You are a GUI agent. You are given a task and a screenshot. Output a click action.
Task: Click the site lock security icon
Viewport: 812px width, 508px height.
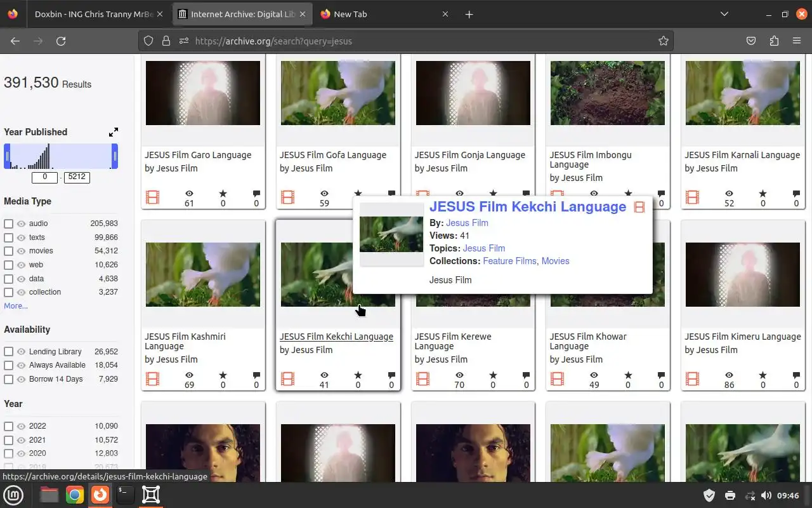click(166, 41)
